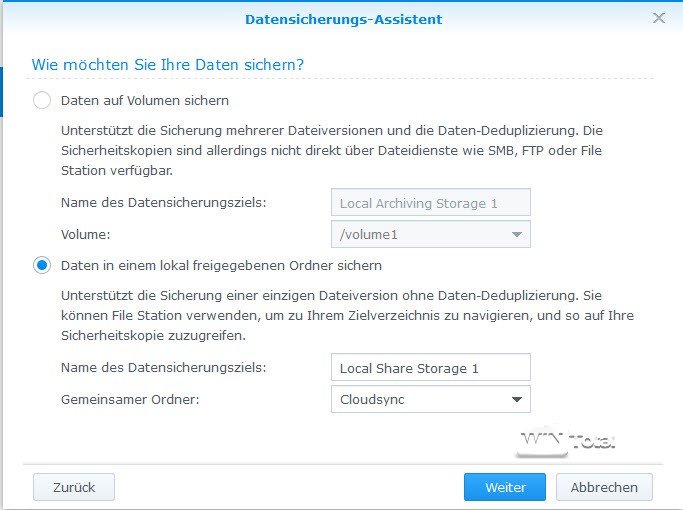Click the heading 'Wie möchten Sie Ihre Daten sichern?'
Viewport: 683px width, 510px height.
pyautogui.click(x=168, y=65)
